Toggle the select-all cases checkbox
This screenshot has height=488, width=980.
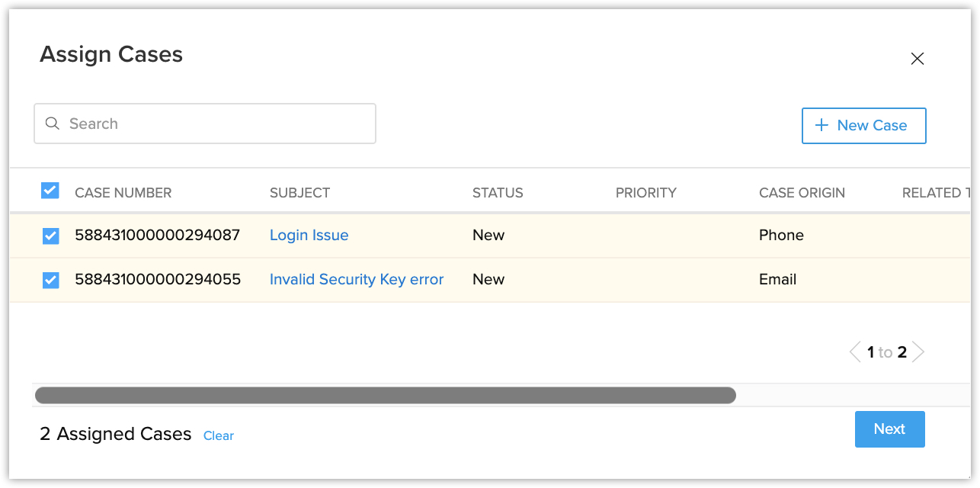50,191
